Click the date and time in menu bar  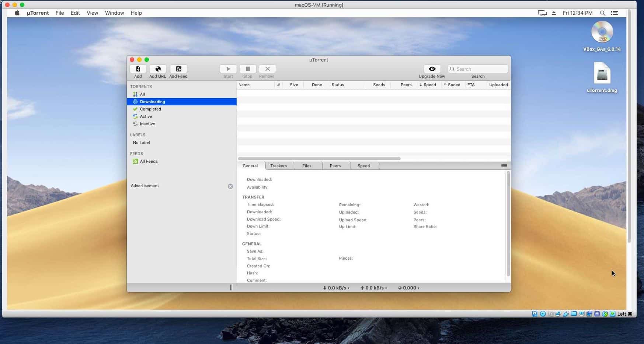click(578, 13)
